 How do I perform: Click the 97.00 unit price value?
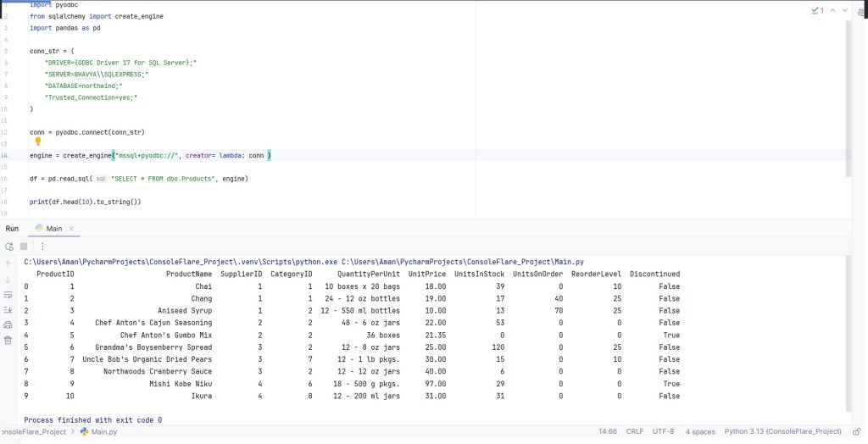pos(435,384)
